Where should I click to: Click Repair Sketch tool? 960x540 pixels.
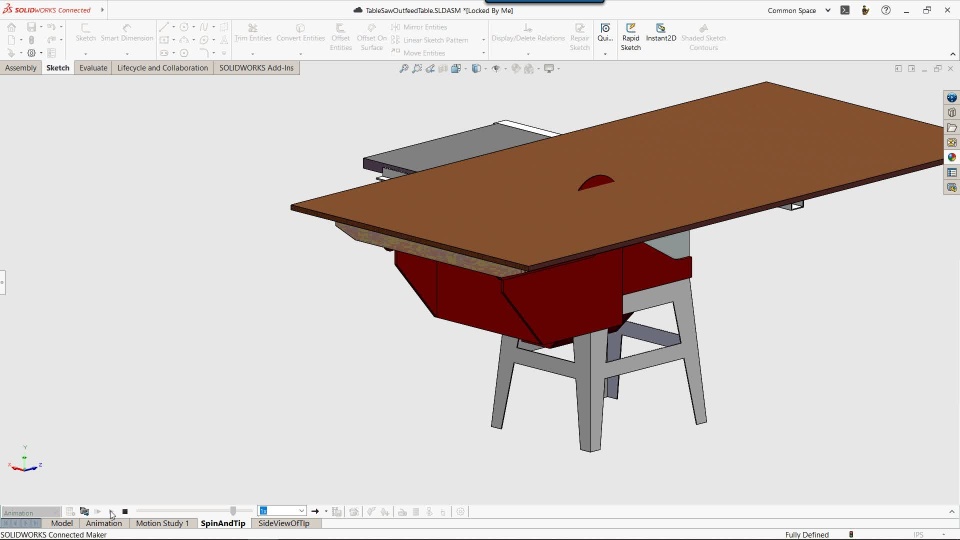click(580, 37)
